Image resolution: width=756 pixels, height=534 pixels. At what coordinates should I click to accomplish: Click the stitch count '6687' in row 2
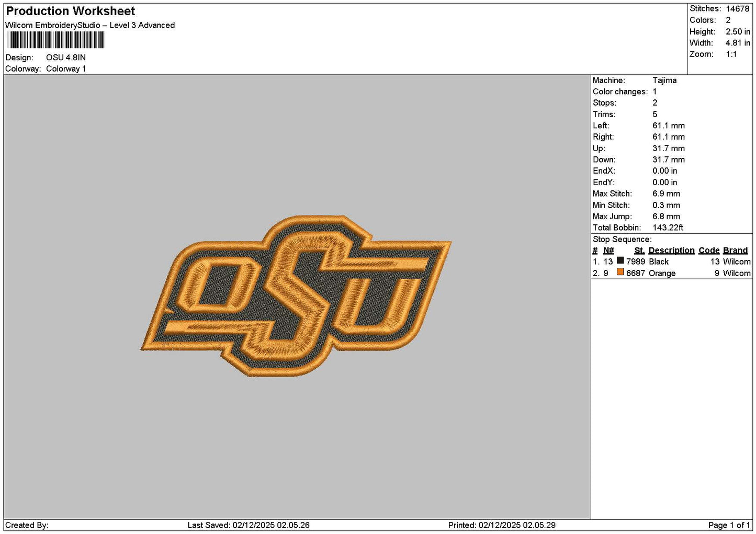point(636,274)
